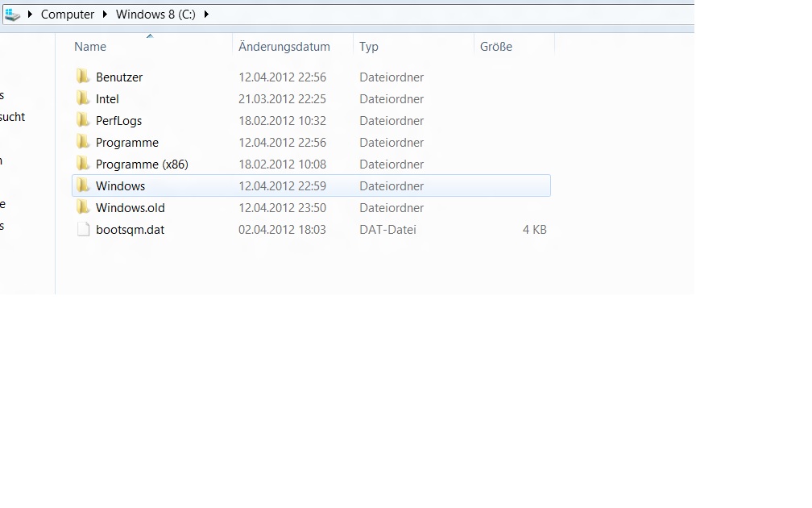Select the Programme (x86) folder name
Viewport: 812px width, 508px height.
(142, 164)
